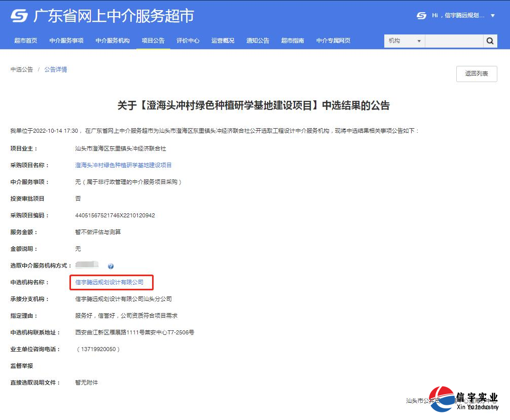
Task: Switch to the 项目公告 tab
Action: coord(153,41)
